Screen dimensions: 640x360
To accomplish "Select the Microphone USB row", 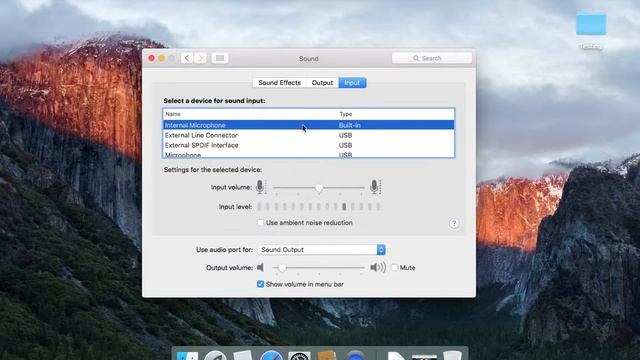I will click(x=309, y=155).
